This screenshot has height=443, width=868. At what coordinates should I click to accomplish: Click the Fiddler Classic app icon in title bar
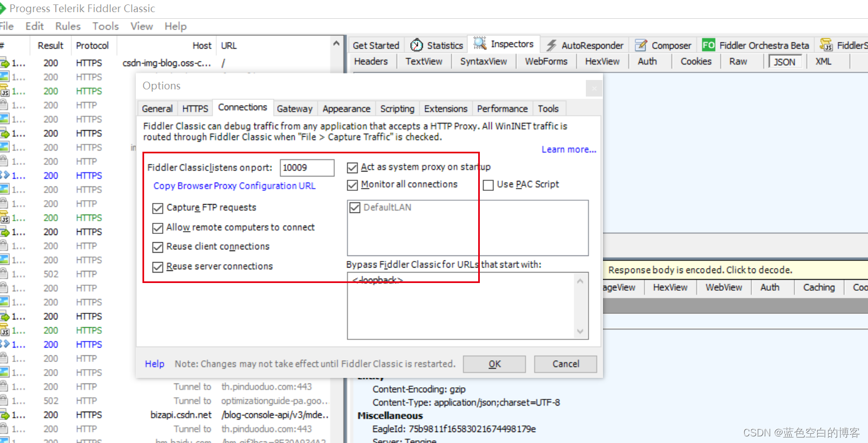pos(2,8)
